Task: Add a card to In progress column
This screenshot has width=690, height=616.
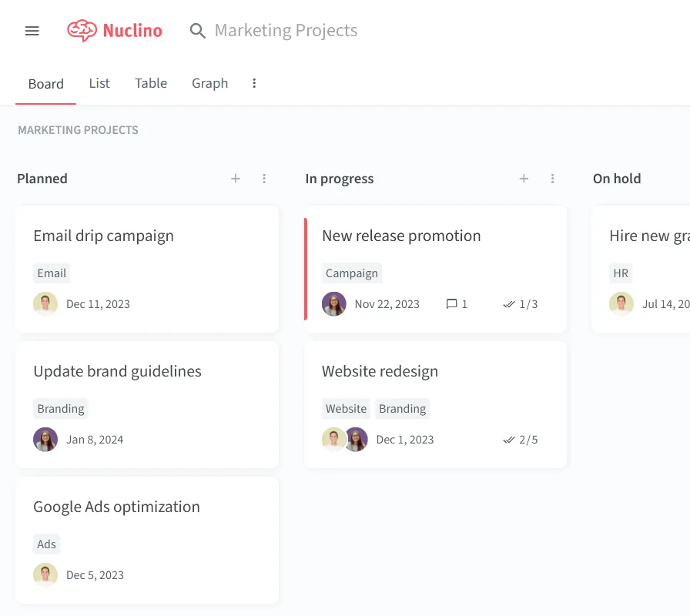Action: point(524,179)
